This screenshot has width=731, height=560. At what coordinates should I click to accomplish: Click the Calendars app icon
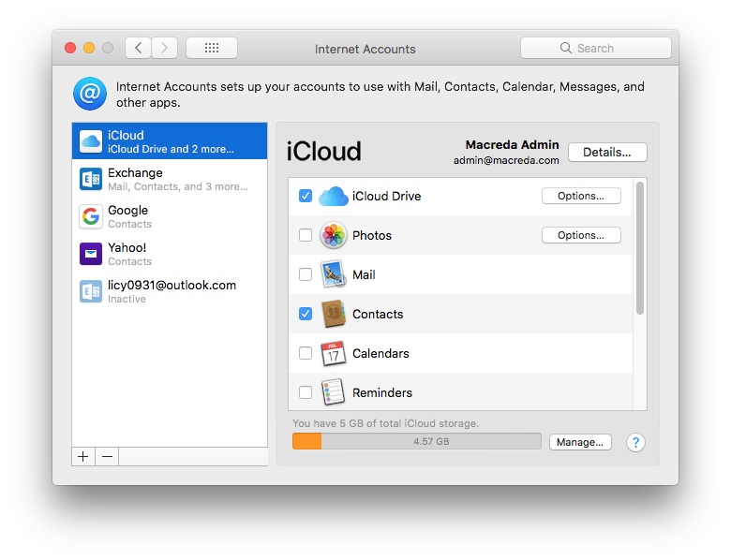pyautogui.click(x=333, y=353)
